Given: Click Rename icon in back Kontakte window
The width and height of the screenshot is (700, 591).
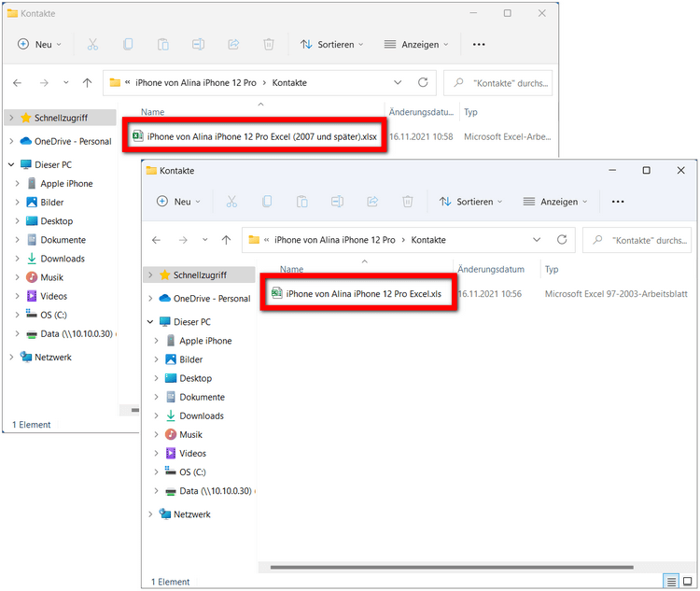Looking at the screenshot, I should pos(198,44).
